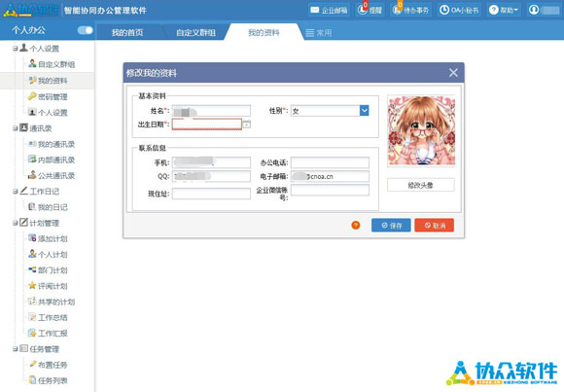Viewport: 564px width, 392px height.
Task: Click the 出生日期 input field
Action: [x=207, y=125]
